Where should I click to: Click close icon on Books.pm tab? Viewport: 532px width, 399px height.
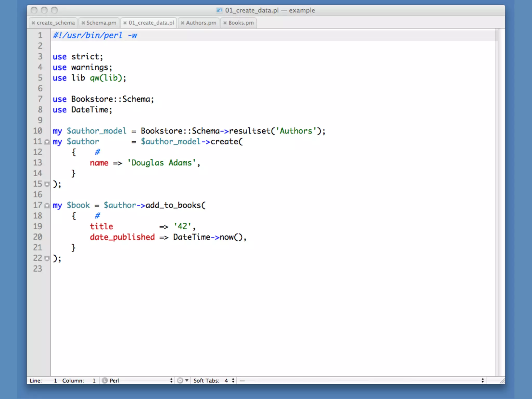click(225, 23)
